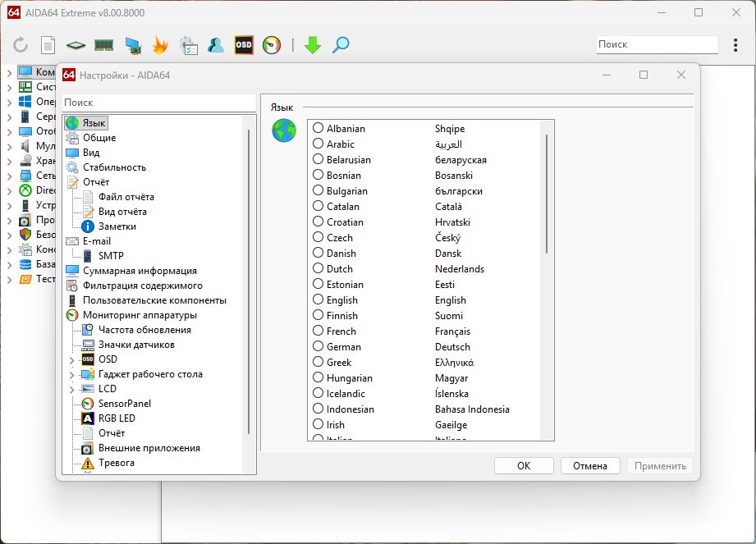Expand the Dire DirectX node in main tree
756x544 pixels.
pos(9,191)
